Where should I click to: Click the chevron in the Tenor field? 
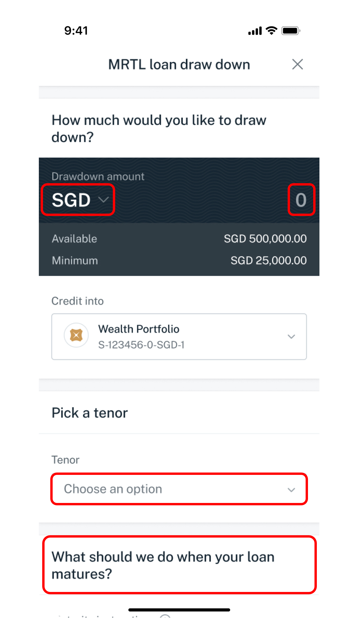coord(291,490)
